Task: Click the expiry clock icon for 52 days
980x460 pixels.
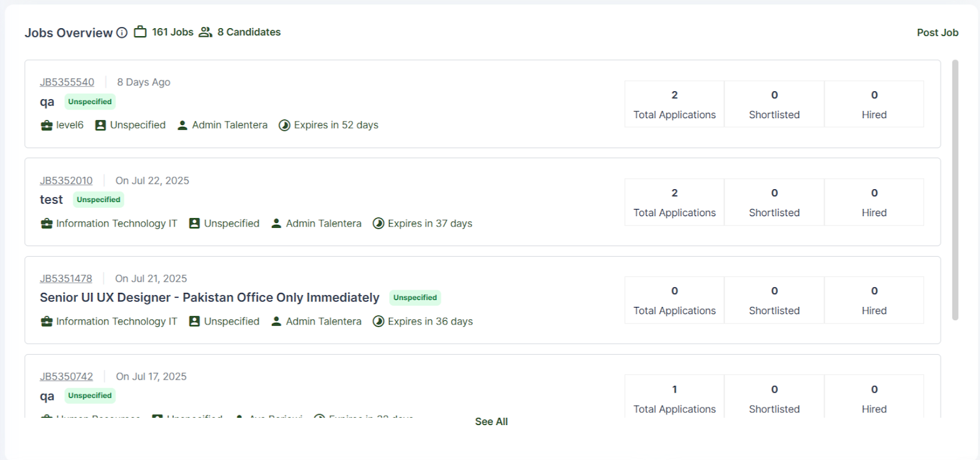Action: 284,126
